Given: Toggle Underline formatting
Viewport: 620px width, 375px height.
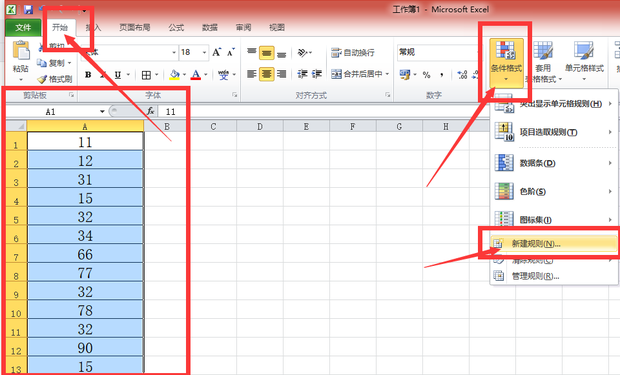Looking at the screenshot, I should pos(117,75).
